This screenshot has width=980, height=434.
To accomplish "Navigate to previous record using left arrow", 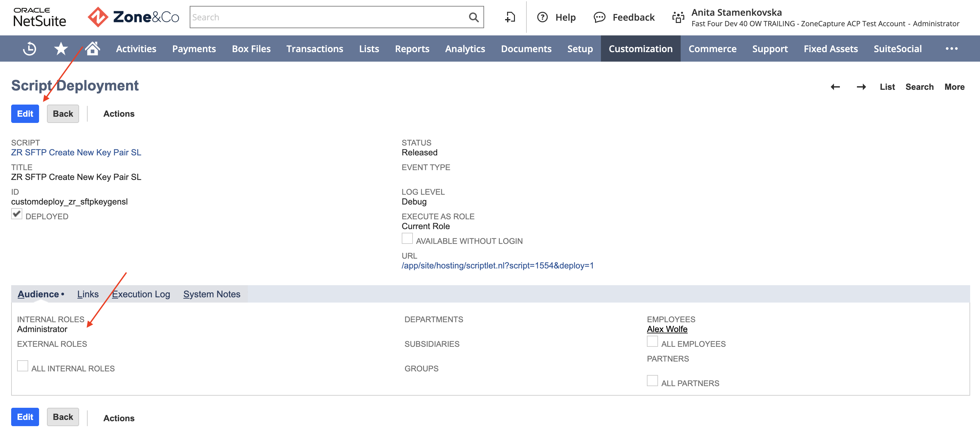I will click(x=836, y=87).
